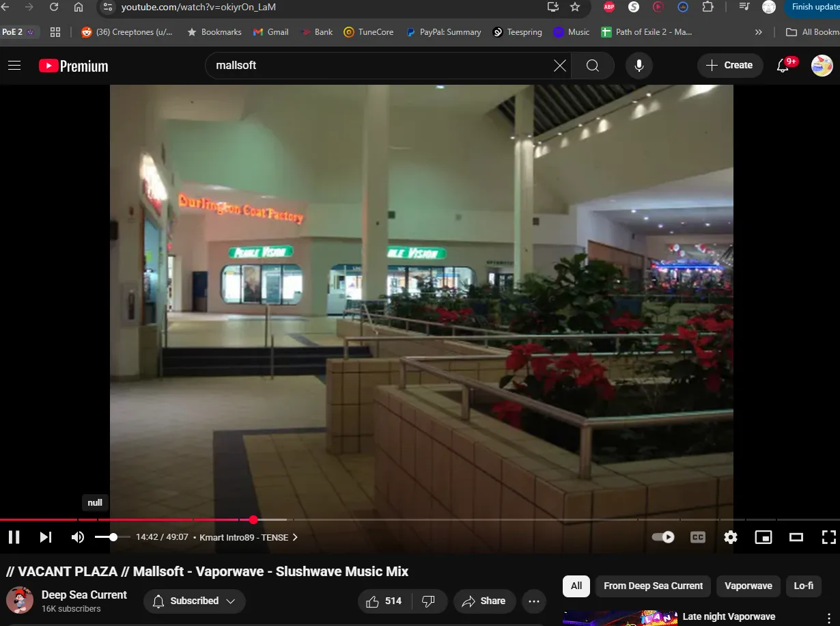Viewport: 840px width, 626px height.
Task: Open options for Late night Vaporwave video
Action: pos(829,617)
